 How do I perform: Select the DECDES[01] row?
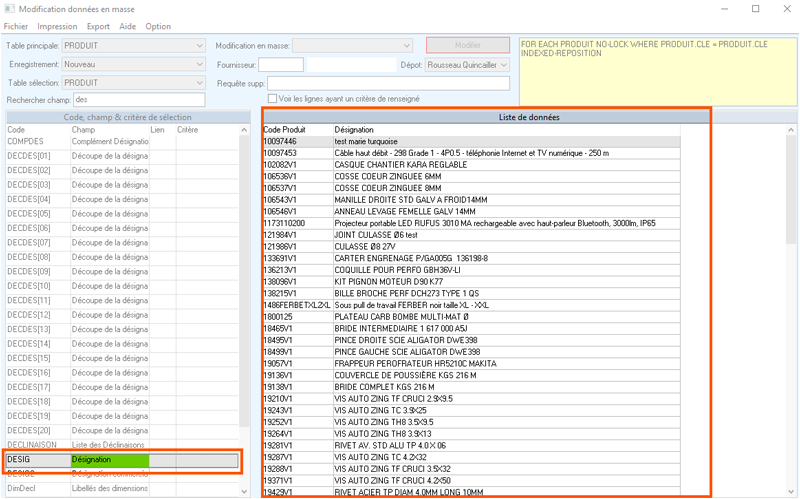[x=122, y=156]
